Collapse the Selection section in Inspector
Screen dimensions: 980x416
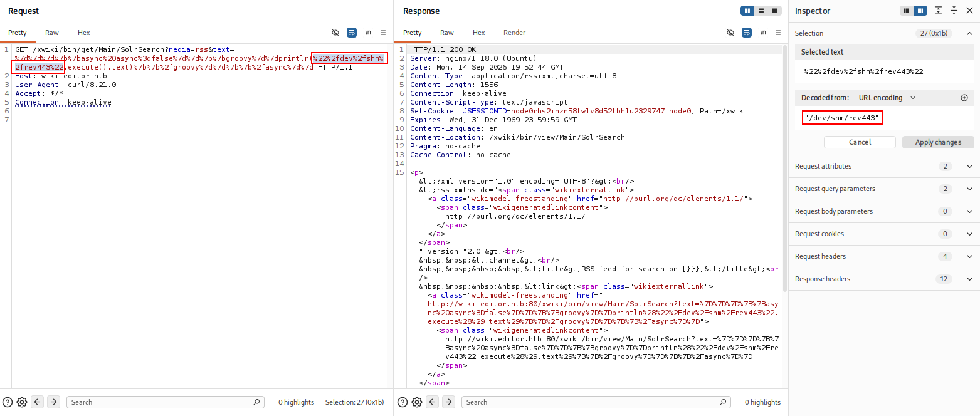coord(968,33)
